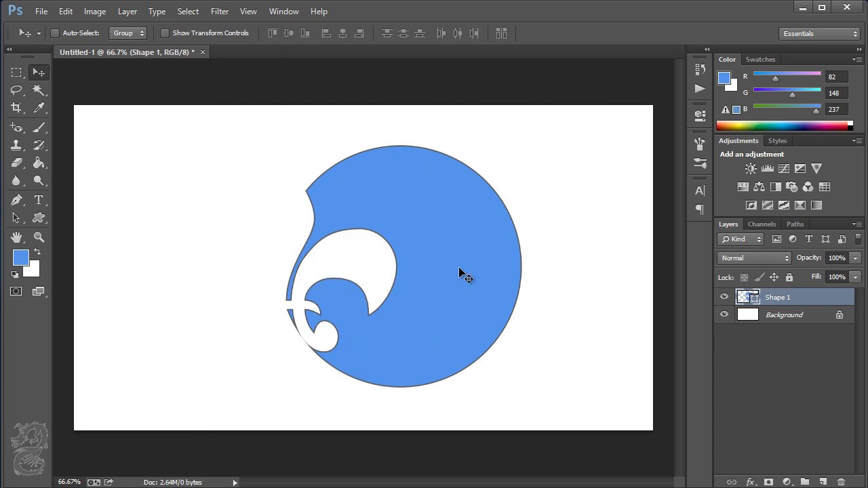Open the Essentials workspace dropdown

coord(820,33)
